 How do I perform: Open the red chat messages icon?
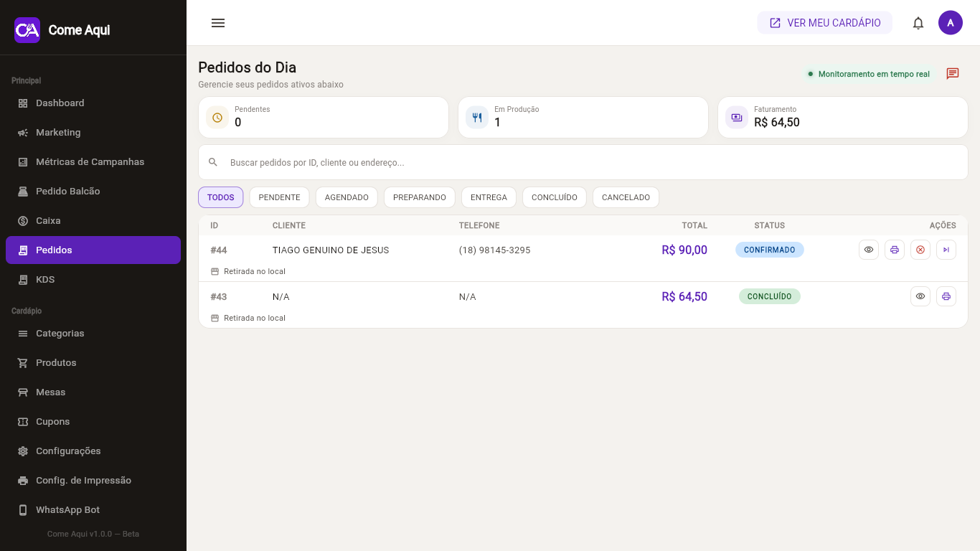(x=953, y=74)
